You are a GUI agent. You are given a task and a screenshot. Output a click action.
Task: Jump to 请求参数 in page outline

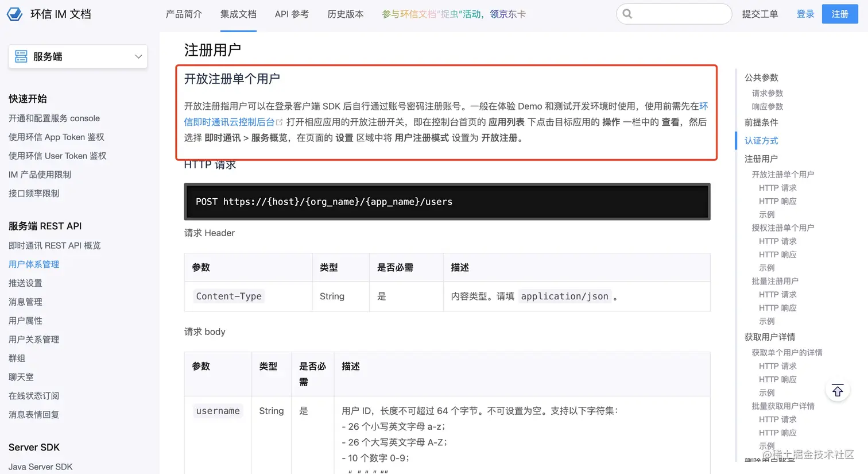(768, 93)
